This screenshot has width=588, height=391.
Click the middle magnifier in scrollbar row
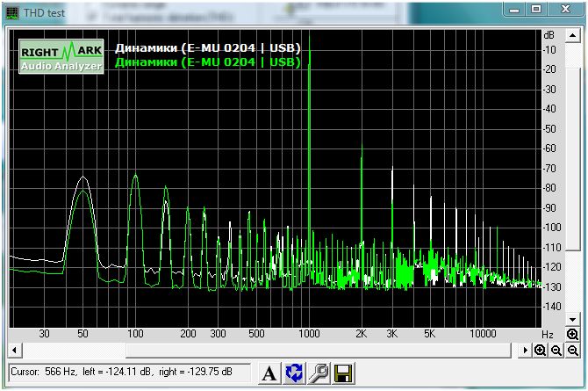click(x=556, y=350)
